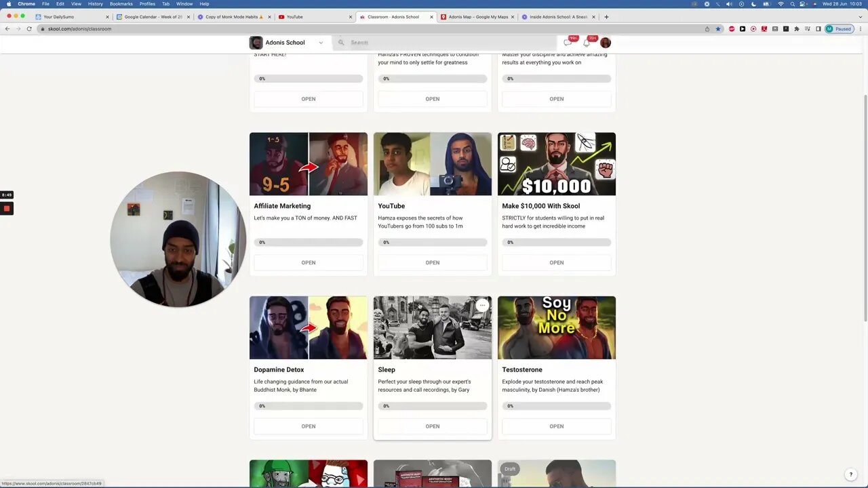Click the Paused profile chip
The width and height of the screenshot is (868, 488).
point(839,29)
